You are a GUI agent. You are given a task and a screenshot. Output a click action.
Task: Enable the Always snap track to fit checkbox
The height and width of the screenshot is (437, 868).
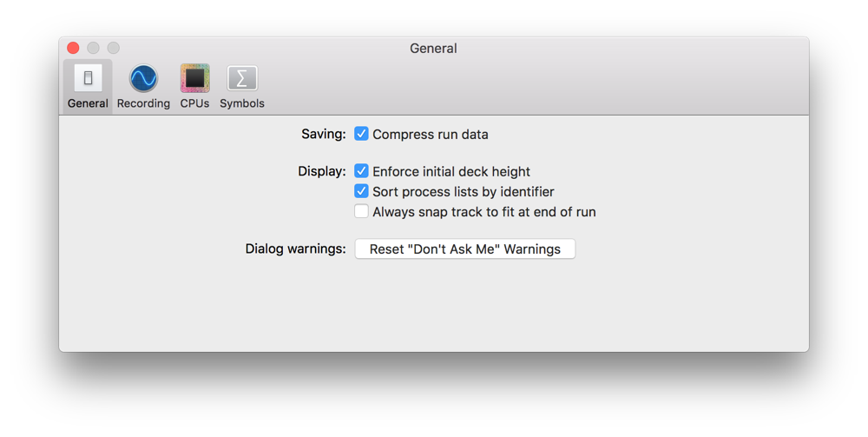click(x=361, y=211)
